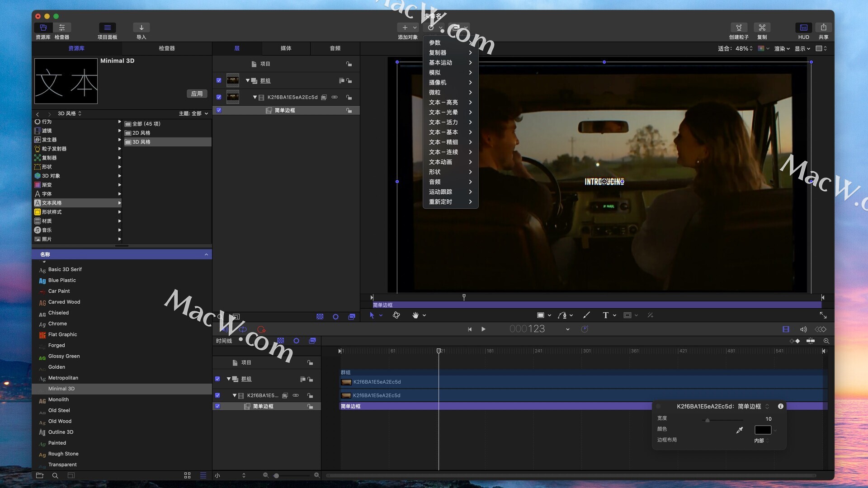
Task: Collapse the 群组 disclosure triangle in layers
Action: click(248, 80)
